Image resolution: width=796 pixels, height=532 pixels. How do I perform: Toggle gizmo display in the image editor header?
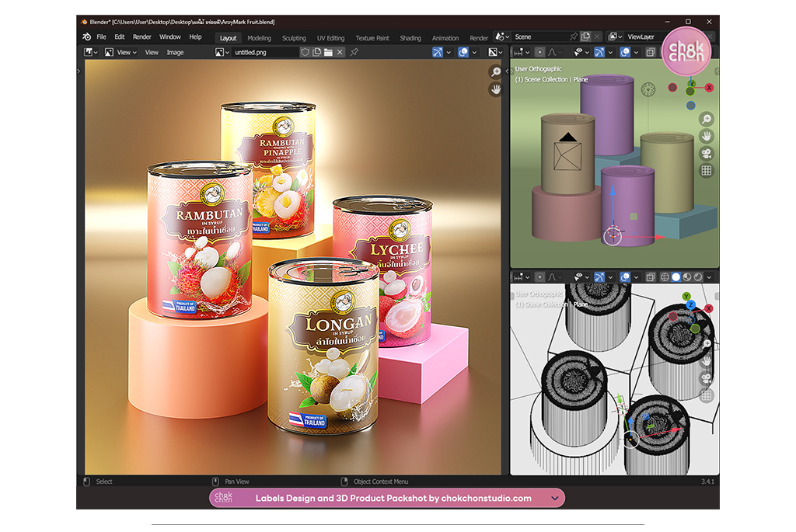click(x=438, y=52)
